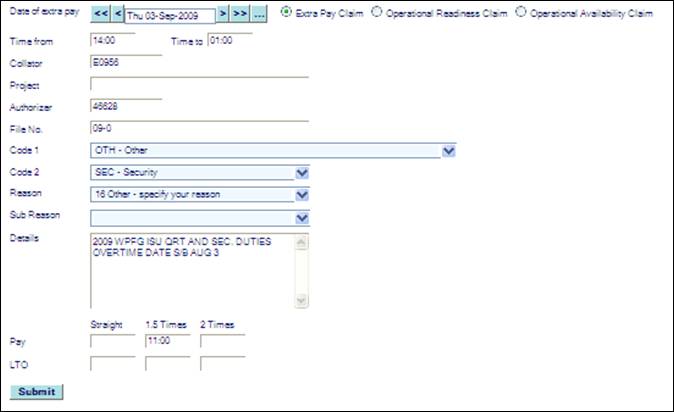
Task: Expand the Code 1 dropdown
Action: point(449,151)
